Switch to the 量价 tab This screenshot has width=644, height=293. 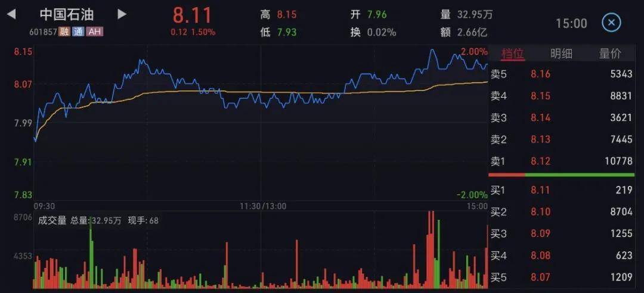(x=610, y=54)
